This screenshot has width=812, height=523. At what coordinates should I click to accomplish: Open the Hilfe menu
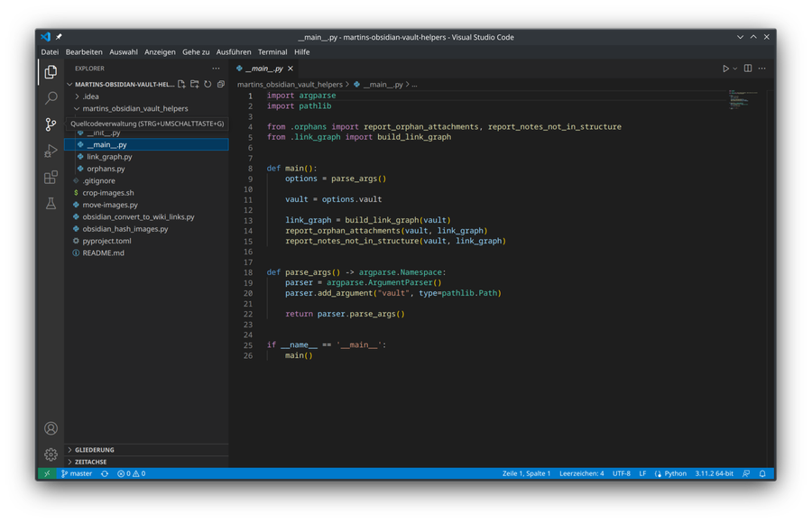tap(302, 51)
